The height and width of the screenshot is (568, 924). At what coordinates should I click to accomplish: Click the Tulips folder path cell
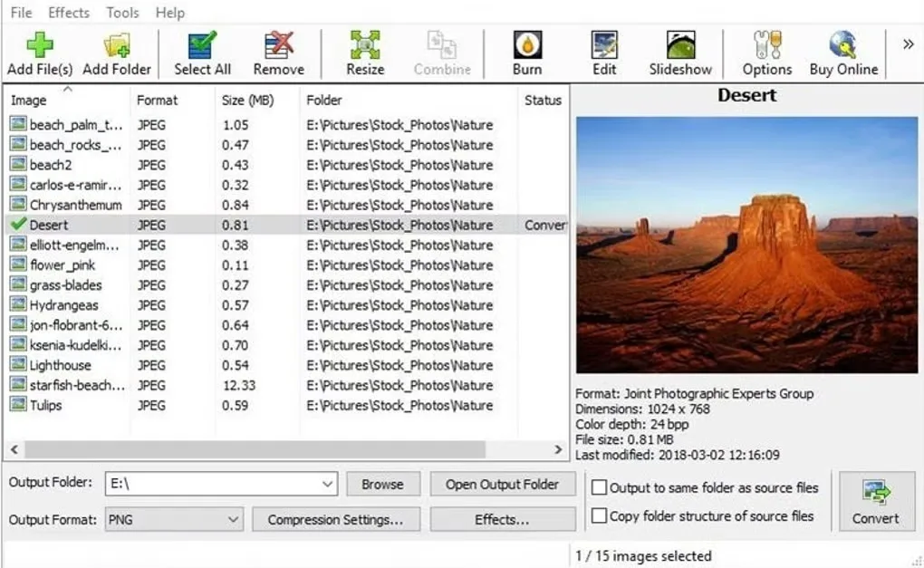(399, 405)
